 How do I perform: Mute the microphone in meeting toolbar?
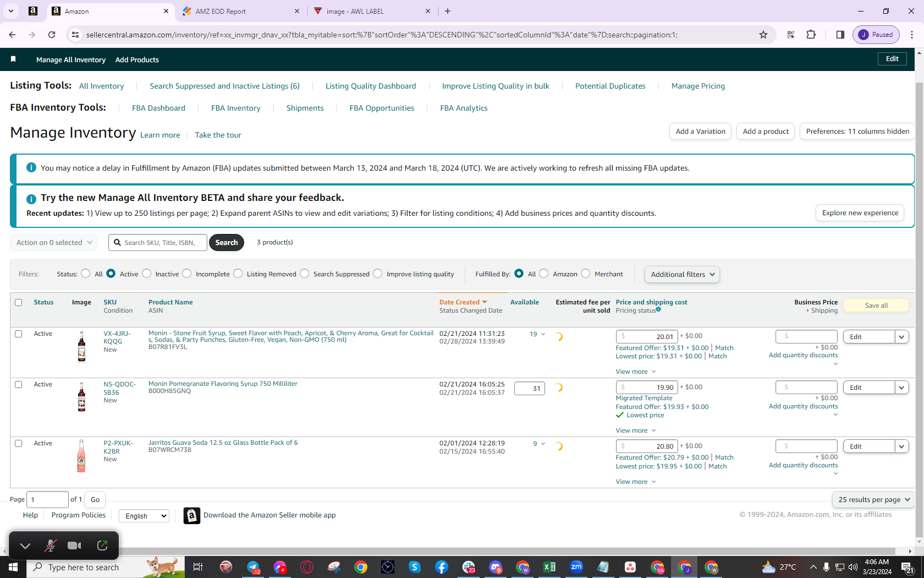50,546
